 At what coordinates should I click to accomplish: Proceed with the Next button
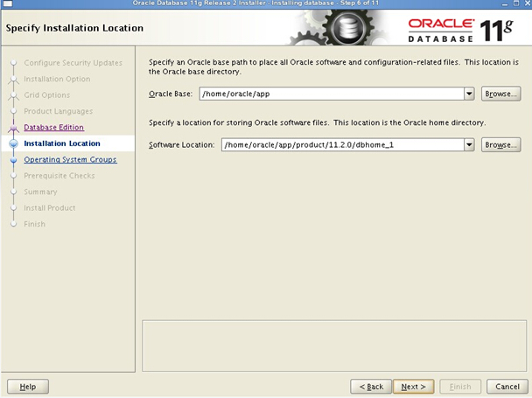coord(413,386)
